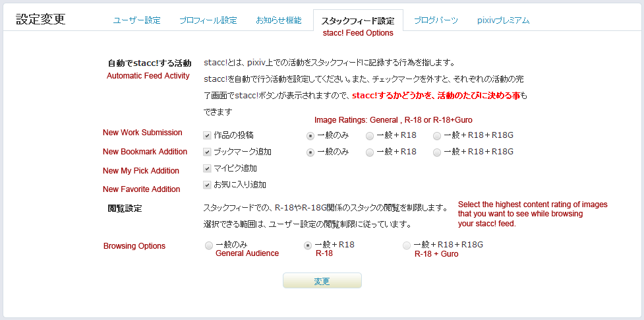Viewport: 644px width, 320px height.
Task: Click the 変更 button to save
Action: [322, 281]
